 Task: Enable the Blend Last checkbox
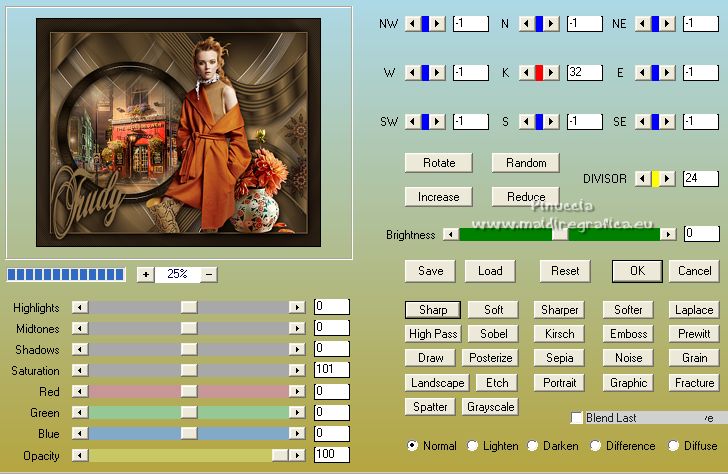(x=577, y=418)
